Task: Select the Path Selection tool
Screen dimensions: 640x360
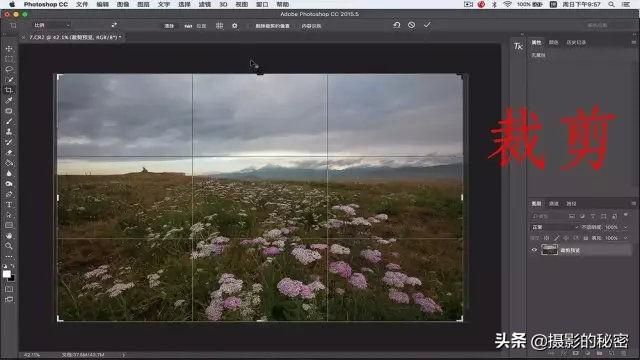Action: pyautogui.click(x=9, y=215)
